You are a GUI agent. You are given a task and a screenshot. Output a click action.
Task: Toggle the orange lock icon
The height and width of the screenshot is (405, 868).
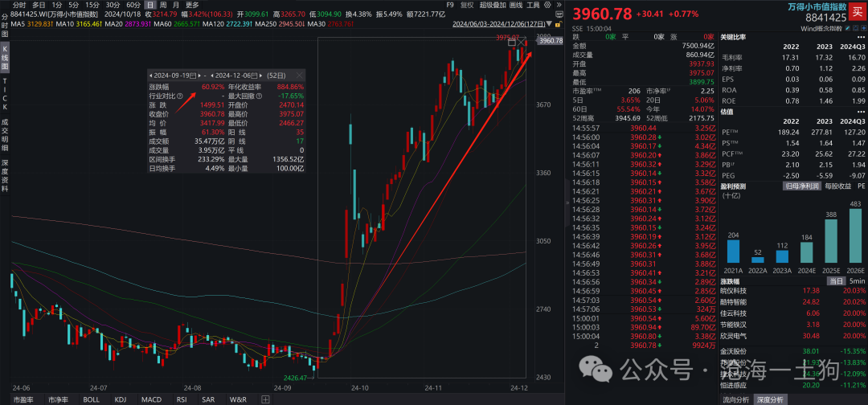tap(559, 24)
